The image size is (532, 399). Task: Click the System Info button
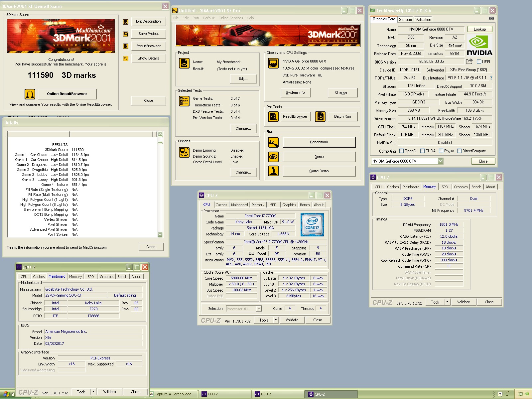point(295,93)
